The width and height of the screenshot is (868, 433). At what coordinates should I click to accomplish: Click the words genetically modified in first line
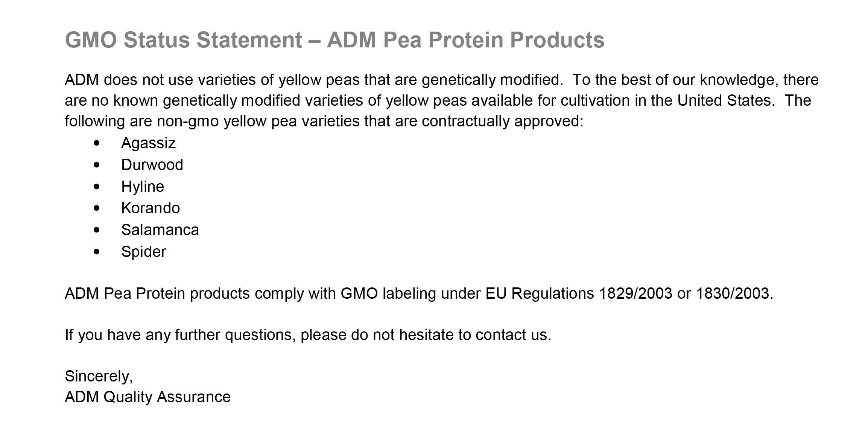pyautogui.click(x=491, y=80)
